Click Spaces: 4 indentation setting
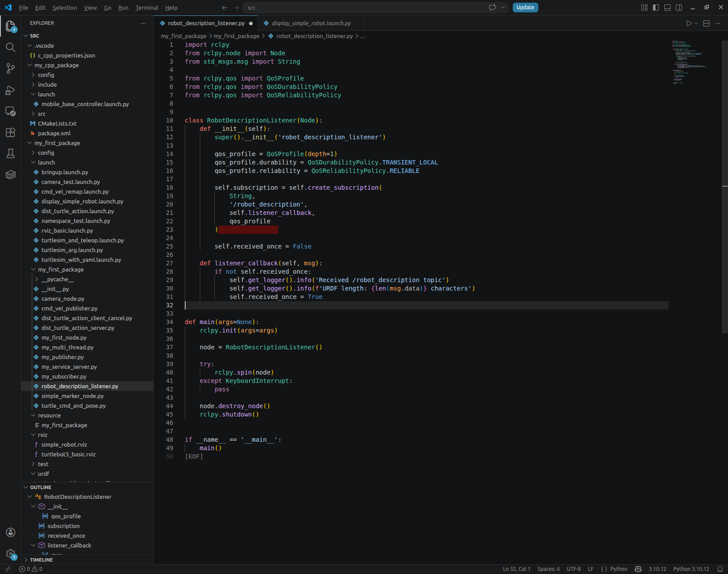This screenshot has height=574, width=728. click(x=549, y=569)
